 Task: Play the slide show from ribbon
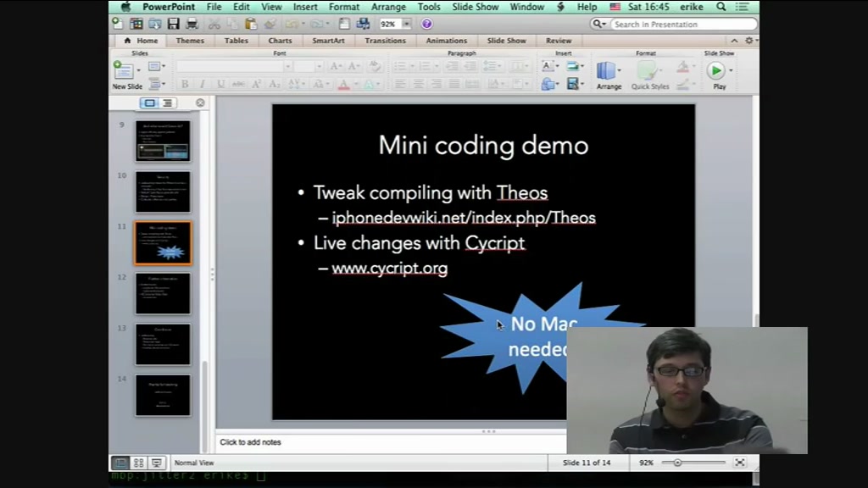click(715, 71)
